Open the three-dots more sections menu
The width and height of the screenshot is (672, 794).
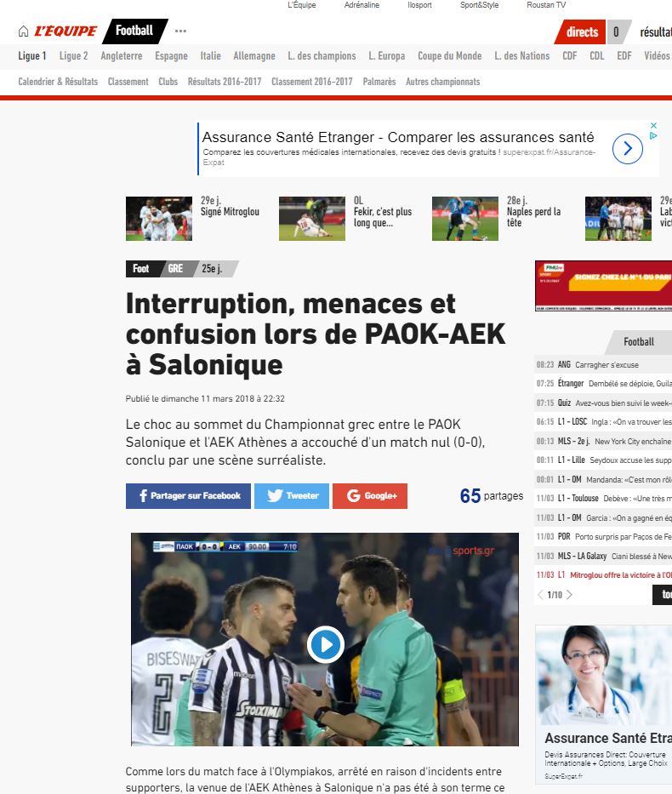tap(180, 31)
